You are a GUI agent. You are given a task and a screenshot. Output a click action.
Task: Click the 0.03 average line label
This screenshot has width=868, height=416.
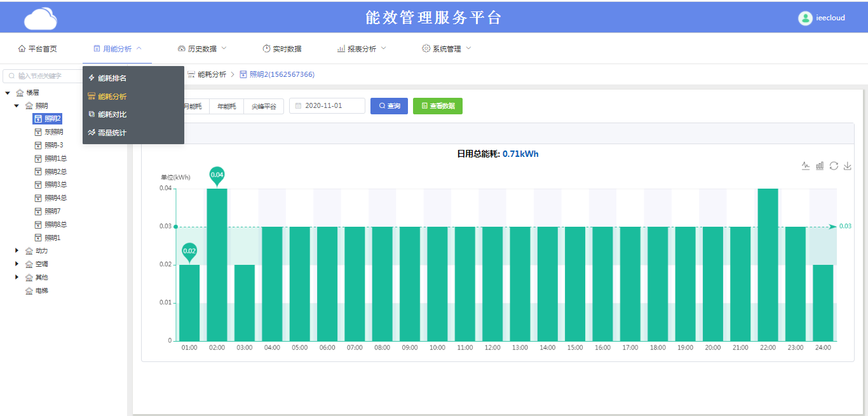845,227
